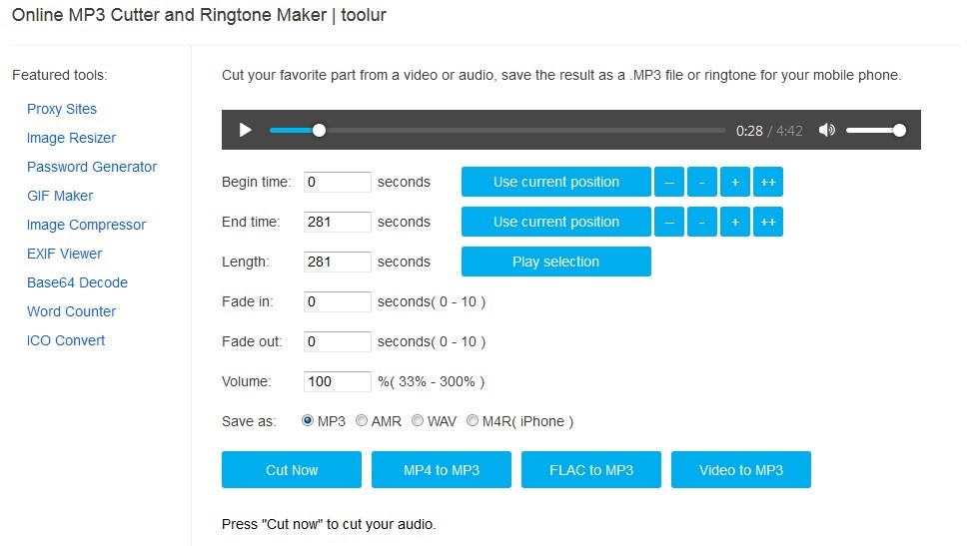
Task: Go to the GIF Maker tool
Action: pyautogui.click(x=60, y=196)
